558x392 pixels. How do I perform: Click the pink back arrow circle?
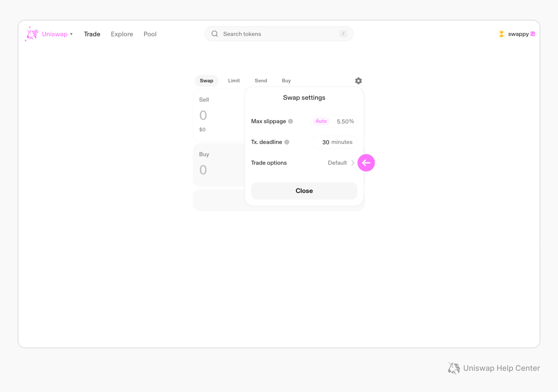coord(366,163)
